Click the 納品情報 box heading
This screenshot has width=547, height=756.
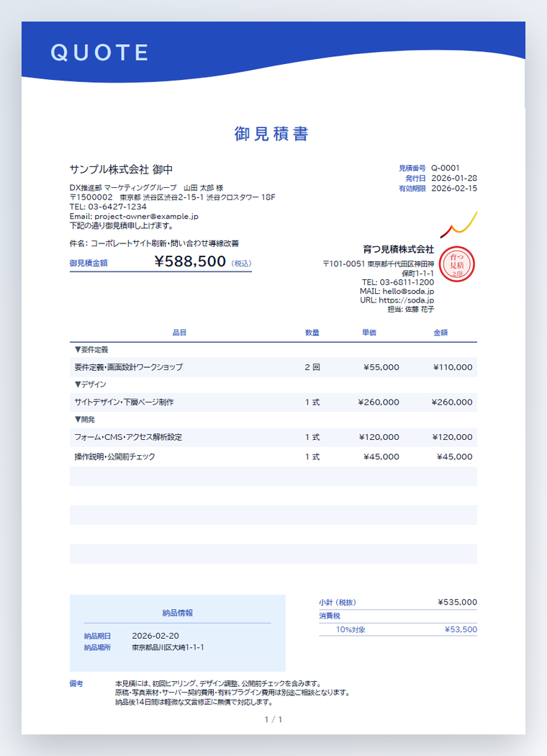tap(177, 613)
